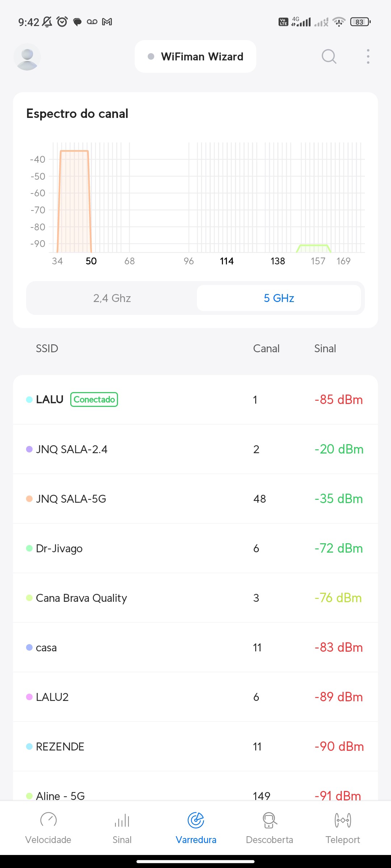Open the three-dot overflow menu
This screenshot has height=868, width=391.
click(x=368, y=56)
